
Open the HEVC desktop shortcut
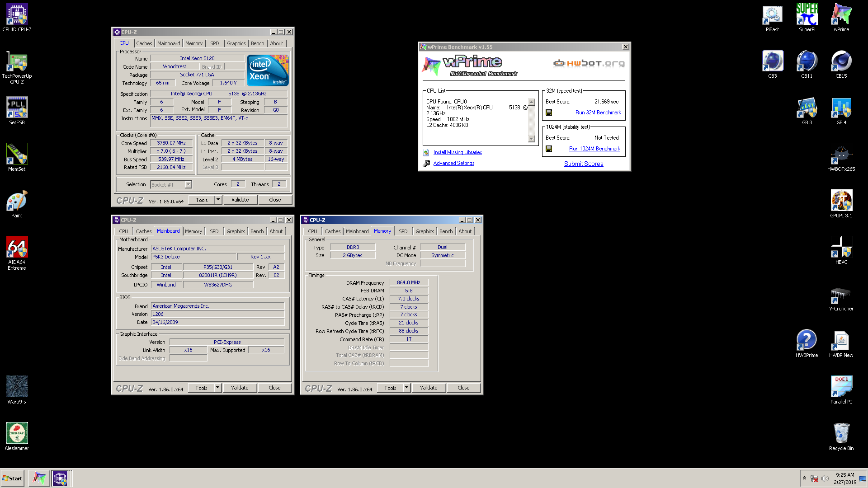841,251
